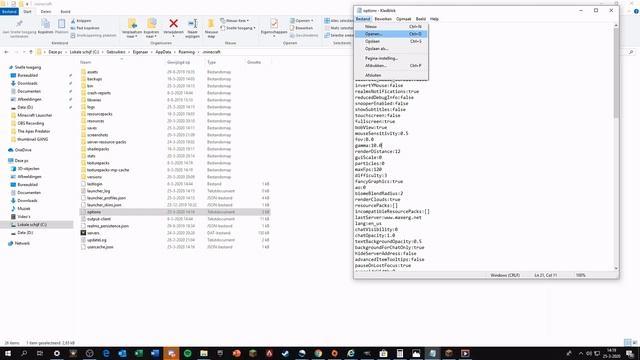Click the Kladblok vertical scrollbar thumb
The height and width of the screenshot is (360, 640).
[616, 73]
